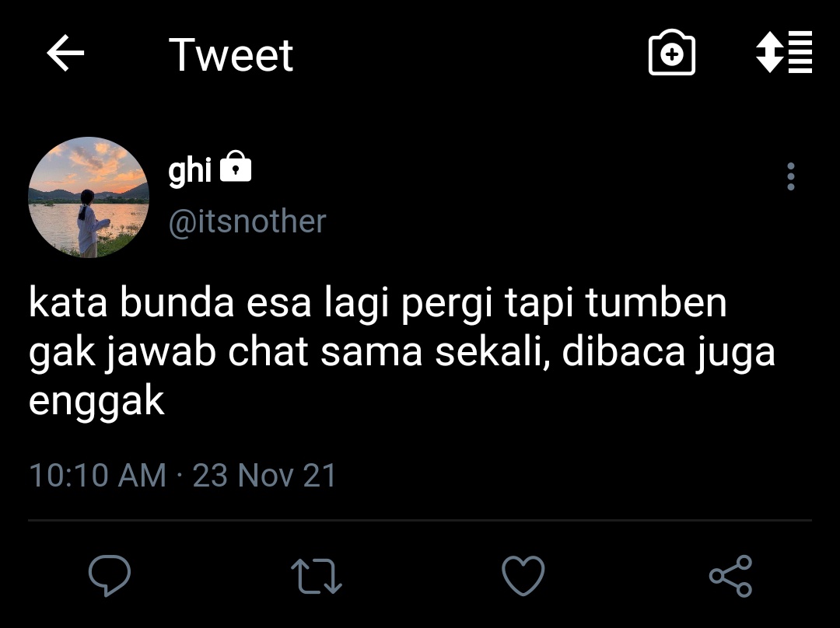
Task: Tap the word enggak in the tweet
Action: pos(96,402)
